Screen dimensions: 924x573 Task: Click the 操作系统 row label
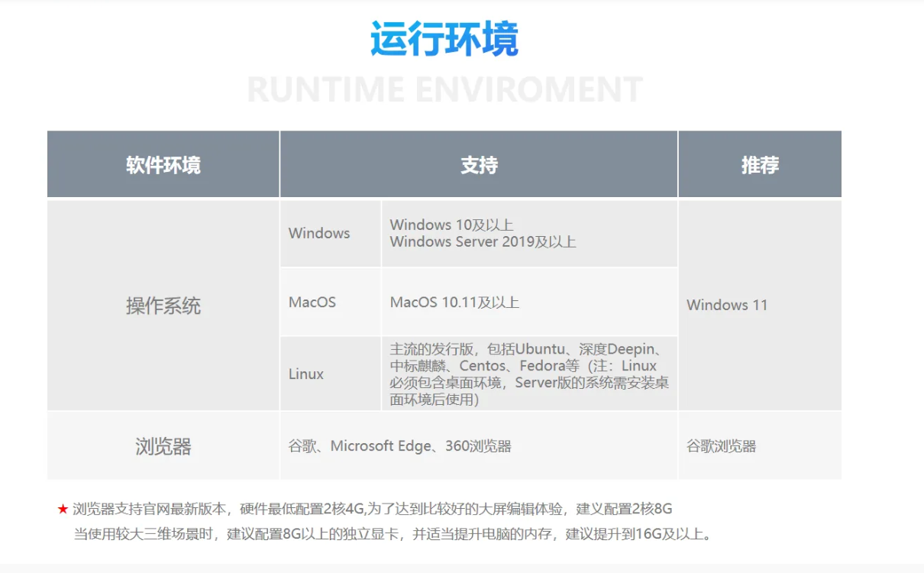click(x=163, y=306)
